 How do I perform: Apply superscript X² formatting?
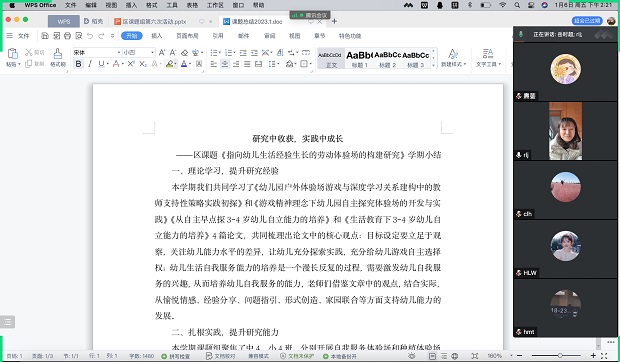[x=131, y=64]
